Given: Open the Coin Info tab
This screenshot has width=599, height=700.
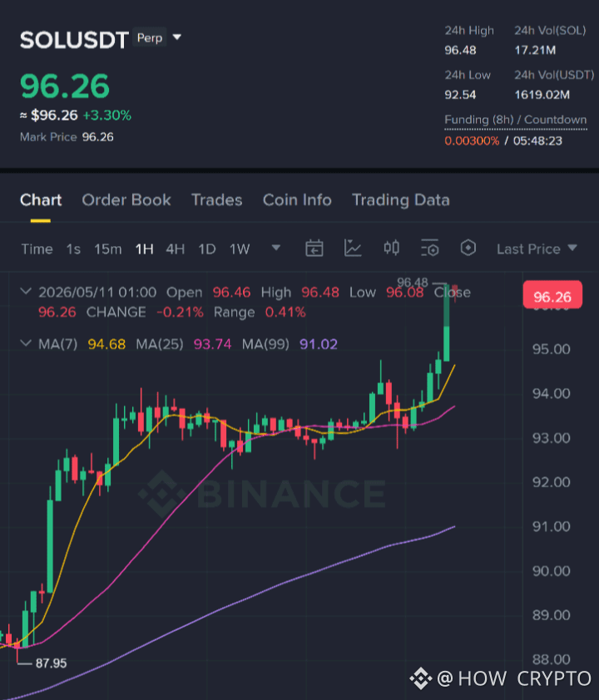Looking at the screenshot, I should pyautogui.click(x=297, y=200).
